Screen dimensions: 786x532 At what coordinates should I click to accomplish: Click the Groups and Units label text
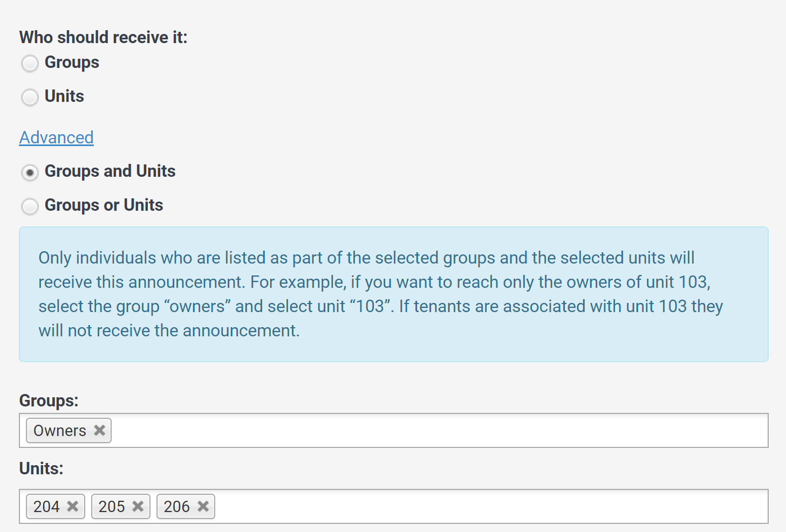(x=110, y=171)
